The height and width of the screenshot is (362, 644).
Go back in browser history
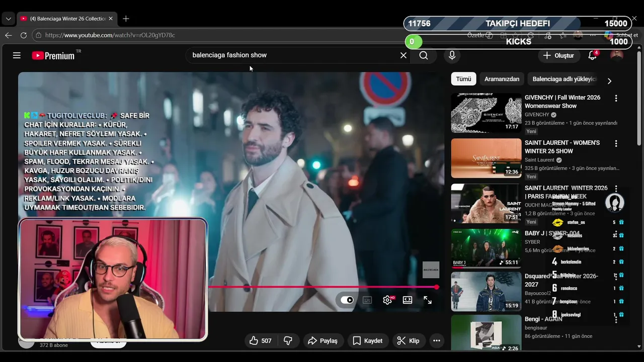click(x=9, y=35)
